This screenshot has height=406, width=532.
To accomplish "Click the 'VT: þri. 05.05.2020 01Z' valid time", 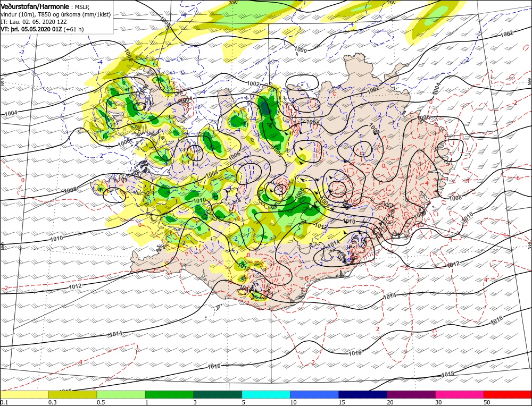I will 31,29.
